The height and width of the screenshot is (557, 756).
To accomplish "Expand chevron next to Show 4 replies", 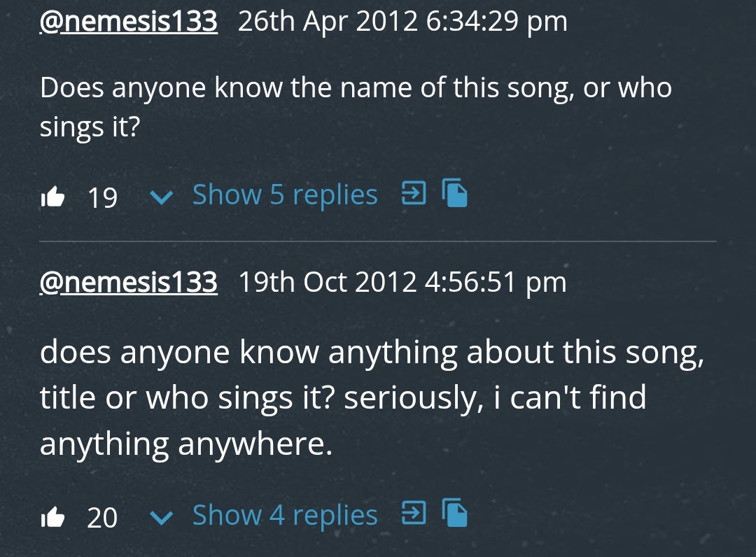I will click(162, 519).
